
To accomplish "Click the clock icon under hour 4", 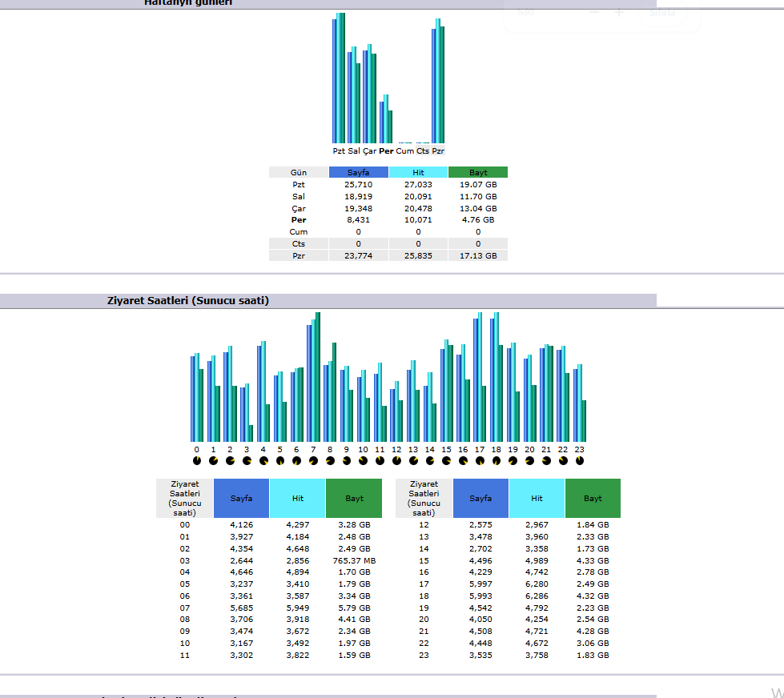I will click(263, 461).
